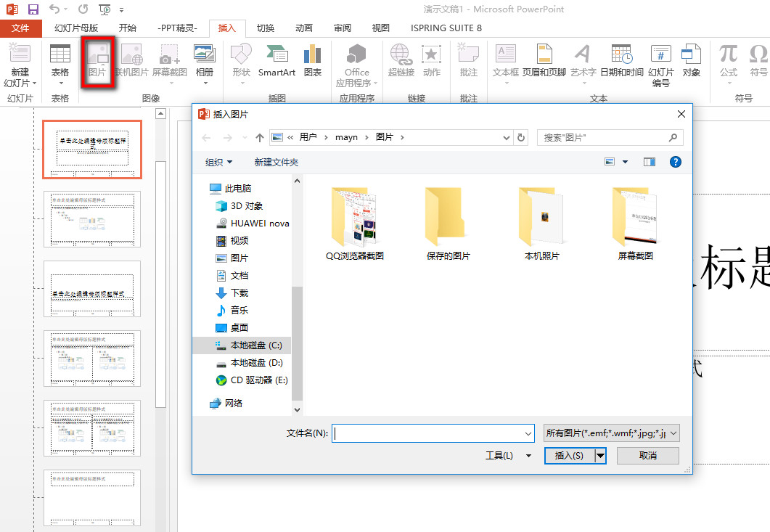The height and width of the screenshot is (532, 770).
Task: Click the Insert (插入(S)) button
Action: click(x=570, y=456)
